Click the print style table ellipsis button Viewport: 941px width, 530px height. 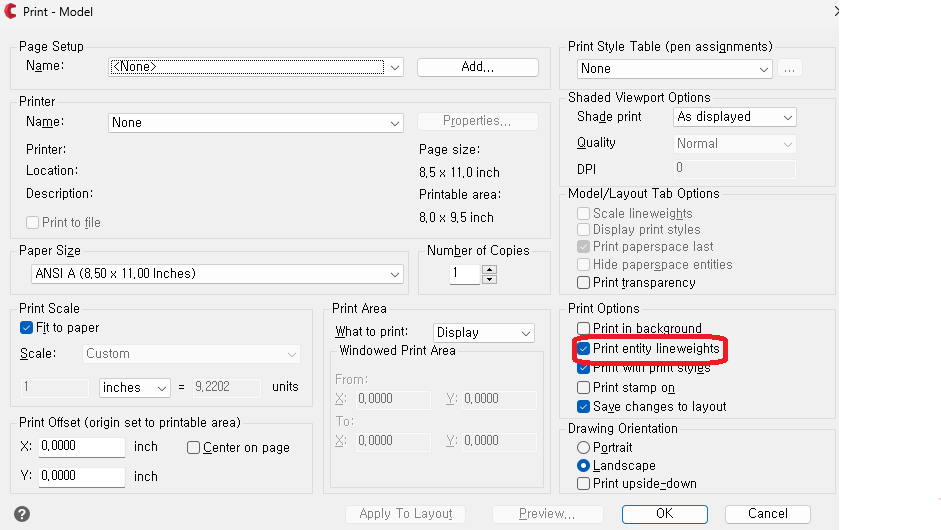click(790, 69)
